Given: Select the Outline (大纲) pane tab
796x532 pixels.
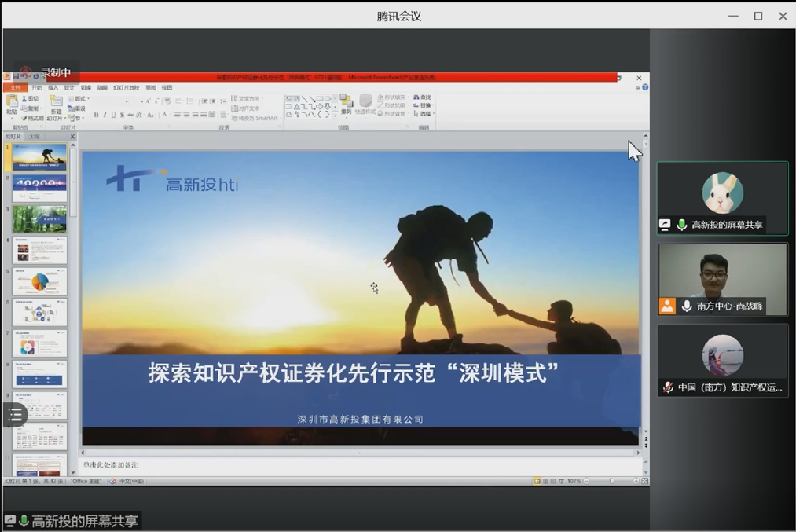Looking at the screenshot, I should click(x=34, y=137).
